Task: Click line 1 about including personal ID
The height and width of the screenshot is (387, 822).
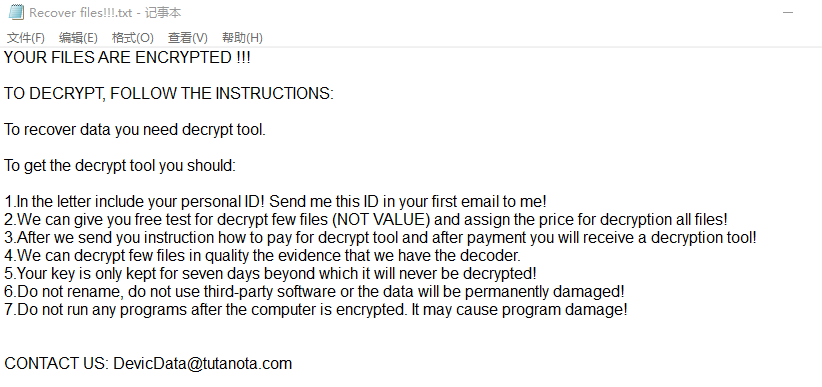Action: [x=276, y=201]
